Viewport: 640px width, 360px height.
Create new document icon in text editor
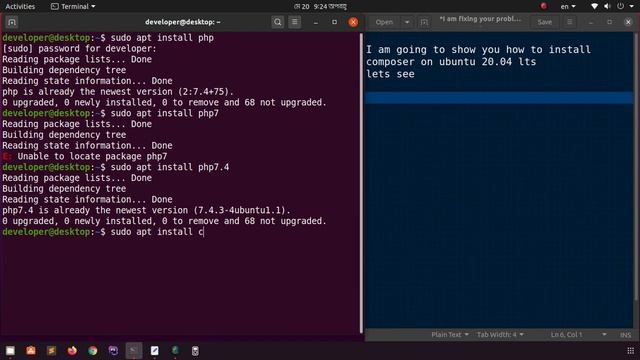click(424, 22)
